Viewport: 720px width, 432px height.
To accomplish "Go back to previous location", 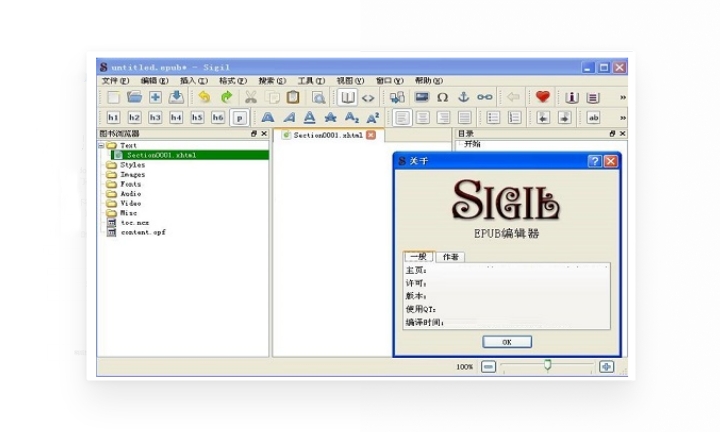I will 513,97.
